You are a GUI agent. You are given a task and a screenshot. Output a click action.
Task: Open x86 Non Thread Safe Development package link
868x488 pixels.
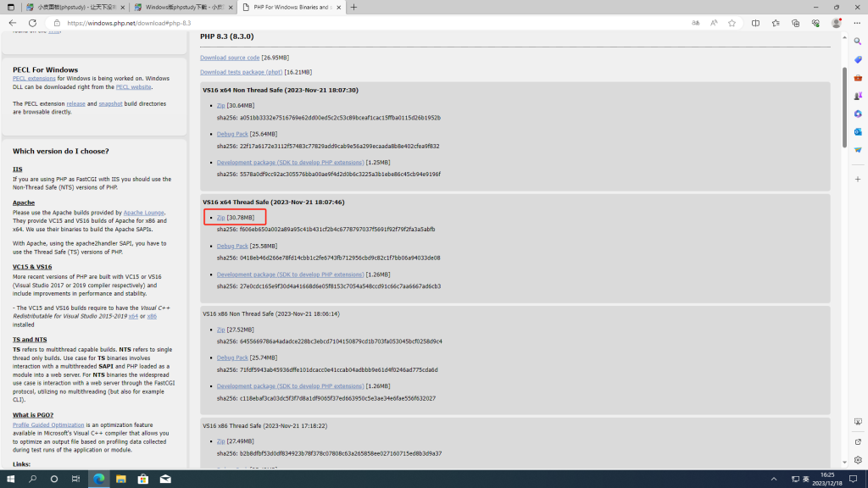point(290,386)
